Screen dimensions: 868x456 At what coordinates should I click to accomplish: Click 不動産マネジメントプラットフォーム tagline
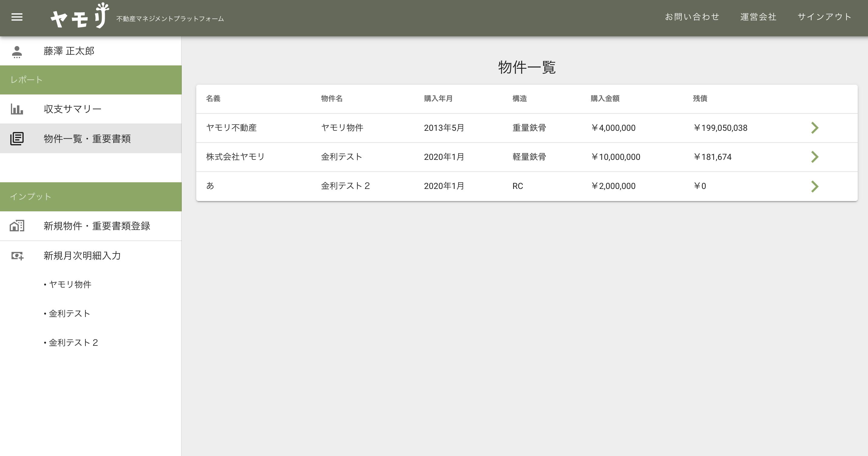(170, 18)
